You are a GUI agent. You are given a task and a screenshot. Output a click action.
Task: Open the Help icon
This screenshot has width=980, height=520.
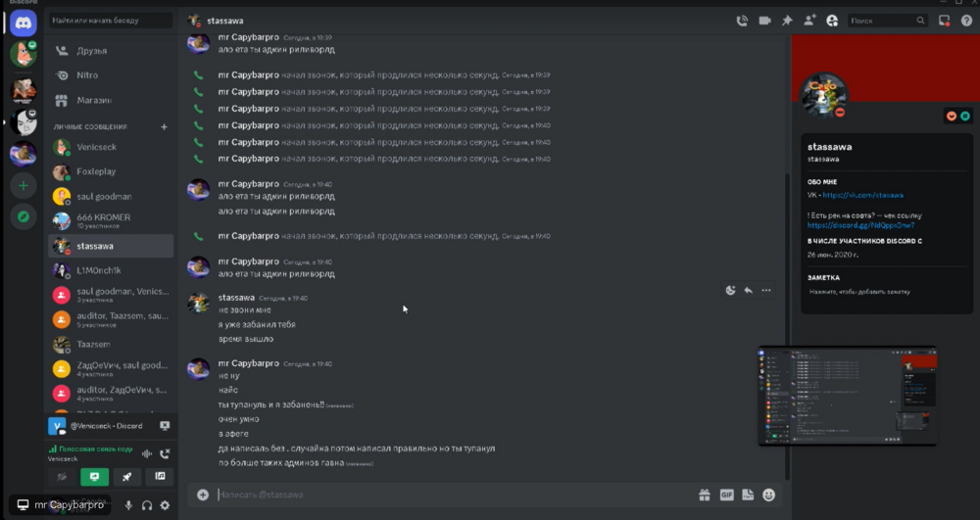pos(966,21)
